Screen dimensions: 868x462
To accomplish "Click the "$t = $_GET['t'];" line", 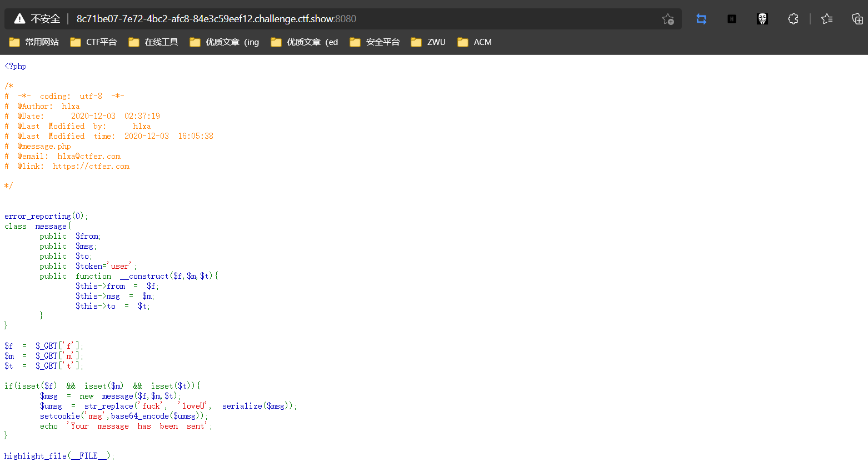I will point(44,366).
